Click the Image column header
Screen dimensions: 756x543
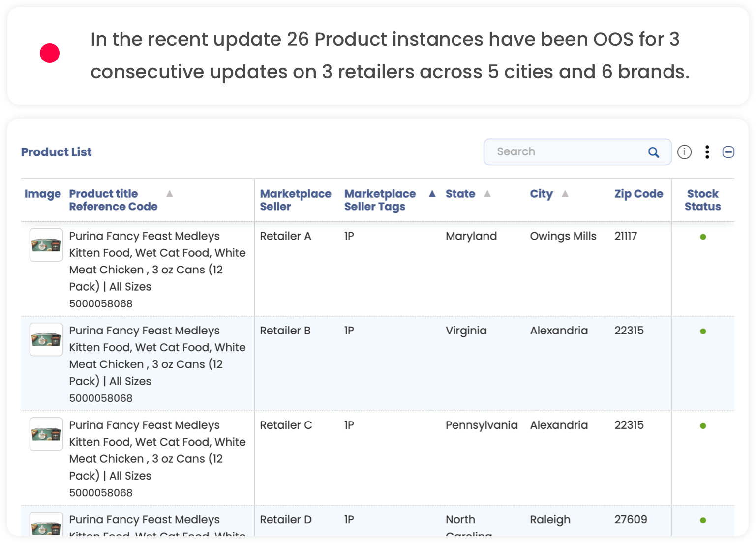(x=43, y=194)
